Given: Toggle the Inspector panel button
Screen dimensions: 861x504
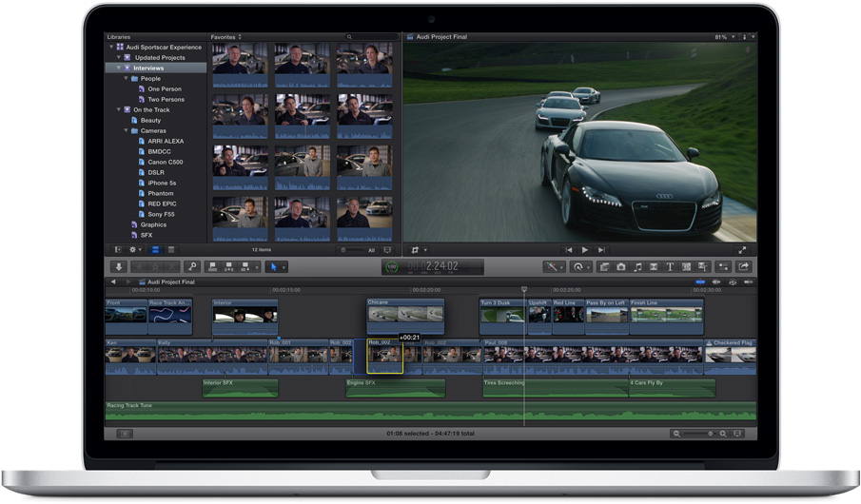Looking at the screenshot, I should tap(723, 267).
